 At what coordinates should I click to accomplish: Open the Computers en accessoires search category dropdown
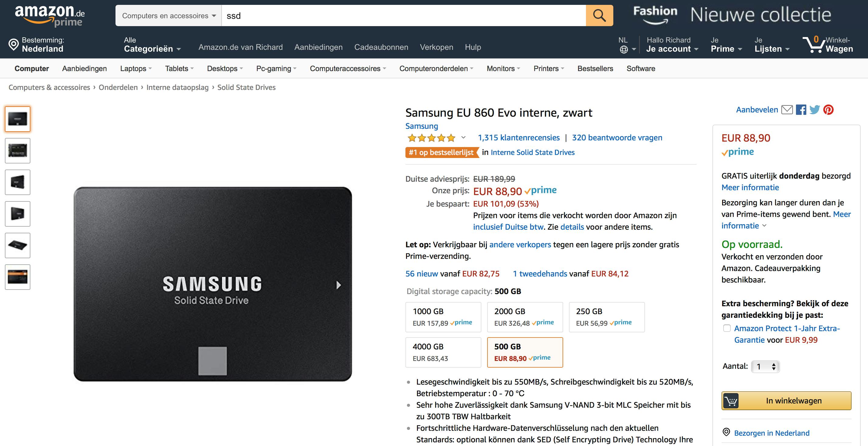[x=168, y=15]
